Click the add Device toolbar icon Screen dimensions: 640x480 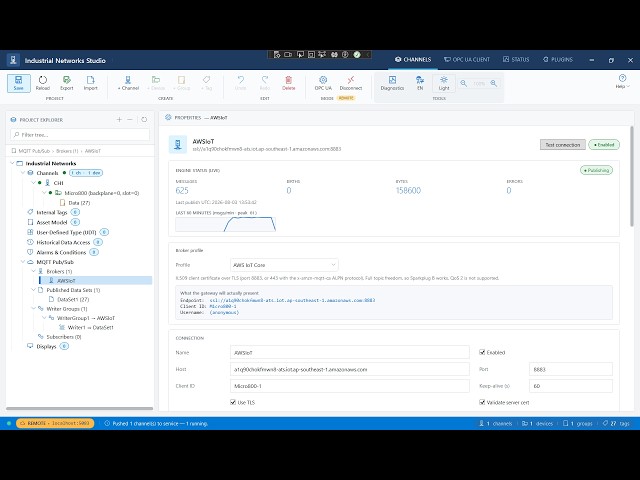(156, 83)
